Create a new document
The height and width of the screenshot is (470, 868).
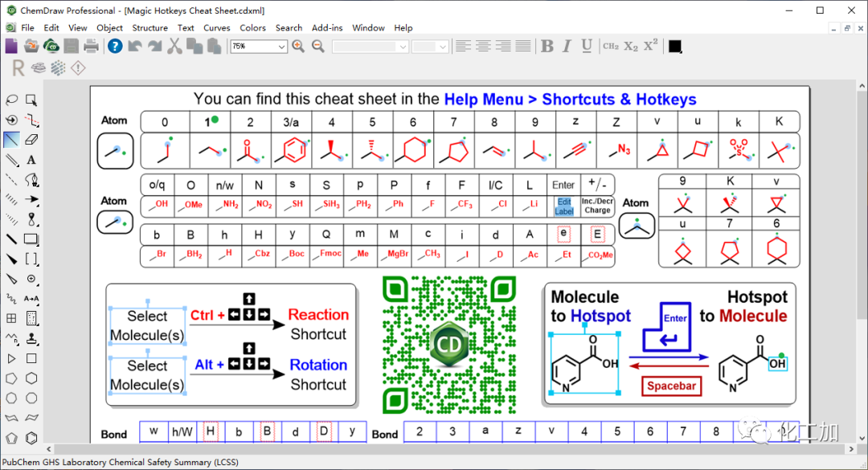tap(11, 47)
